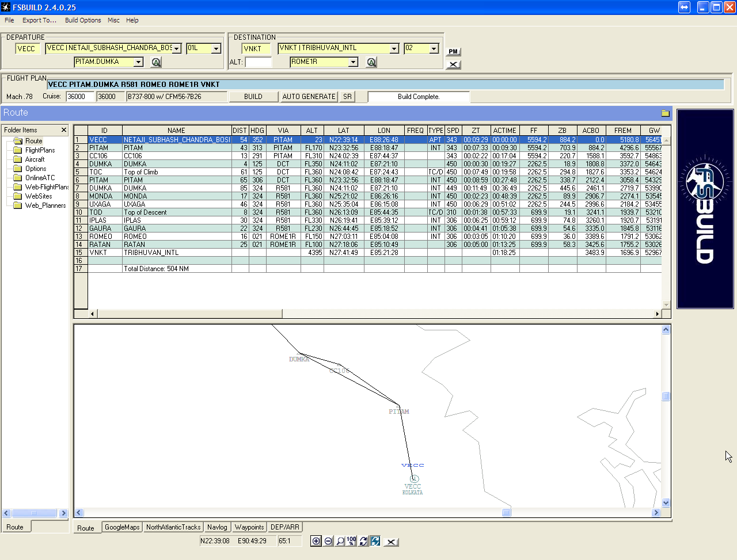
Task: Select the UXAGA row in the table
Action: (368, 204)
